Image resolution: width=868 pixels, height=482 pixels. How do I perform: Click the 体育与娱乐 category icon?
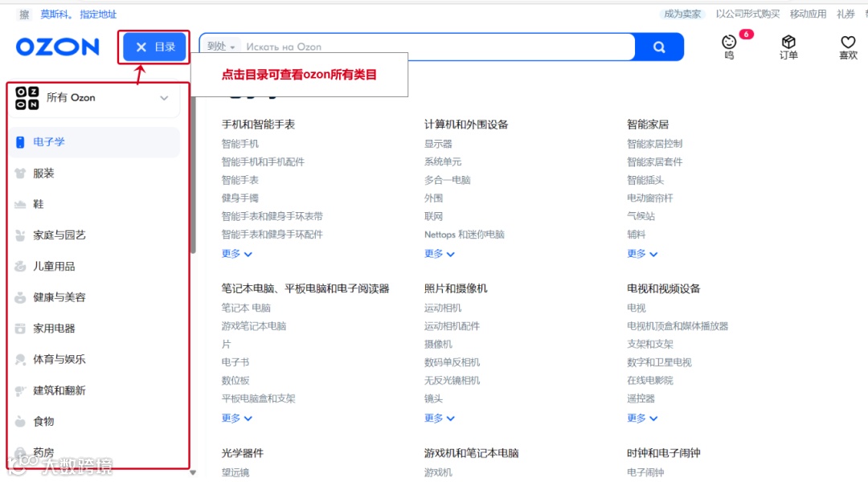20,359
